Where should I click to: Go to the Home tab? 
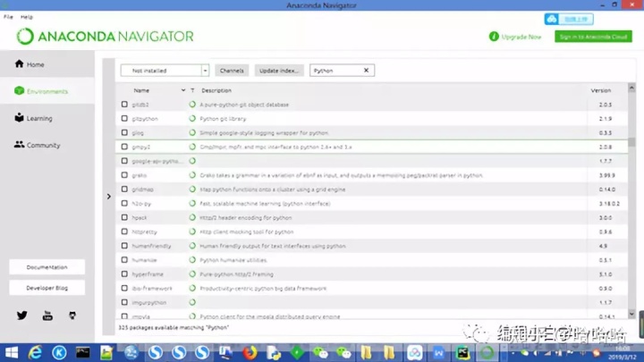(47, 64)
